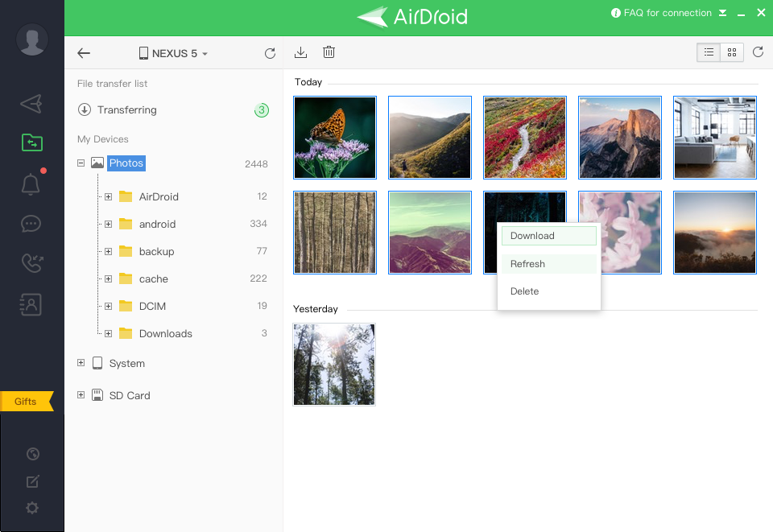This screenshot has width=773, height=532.
Task: Refresh the photo gallery
Action: click(759, 52)
